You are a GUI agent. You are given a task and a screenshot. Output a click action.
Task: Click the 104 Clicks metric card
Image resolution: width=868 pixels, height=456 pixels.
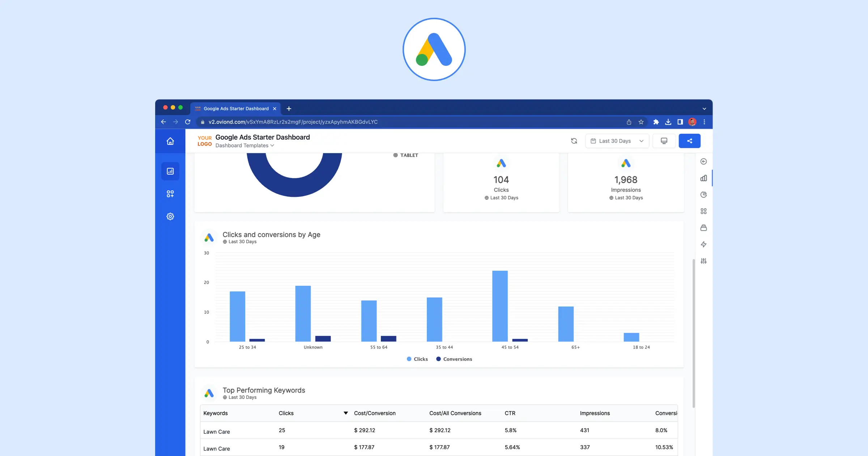point(501,183)
